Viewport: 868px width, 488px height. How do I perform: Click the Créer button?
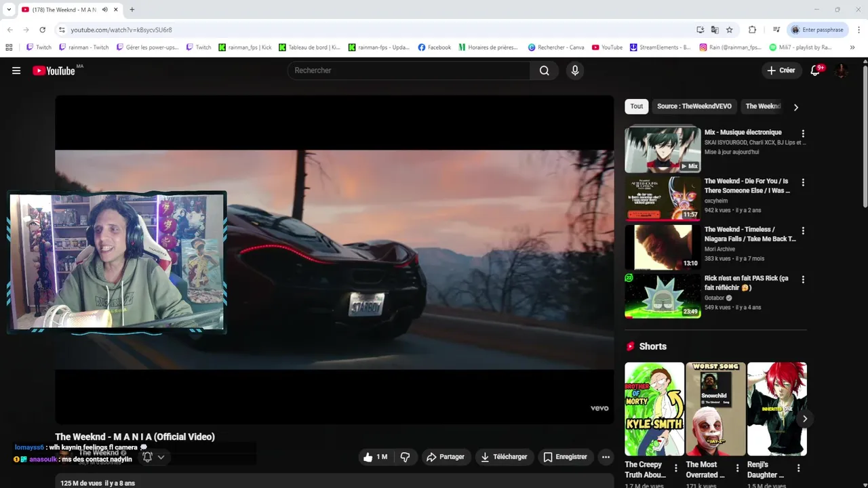click(x=781, y=70)
